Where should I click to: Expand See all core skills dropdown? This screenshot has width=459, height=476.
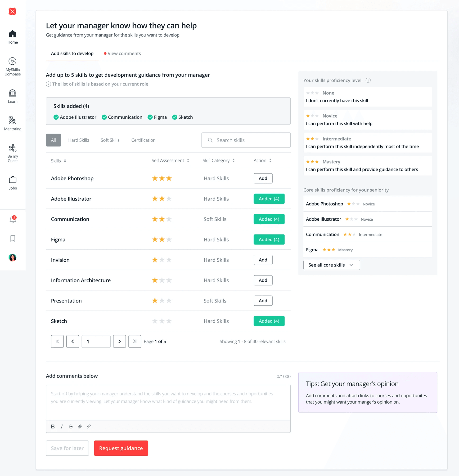point(331,265)
